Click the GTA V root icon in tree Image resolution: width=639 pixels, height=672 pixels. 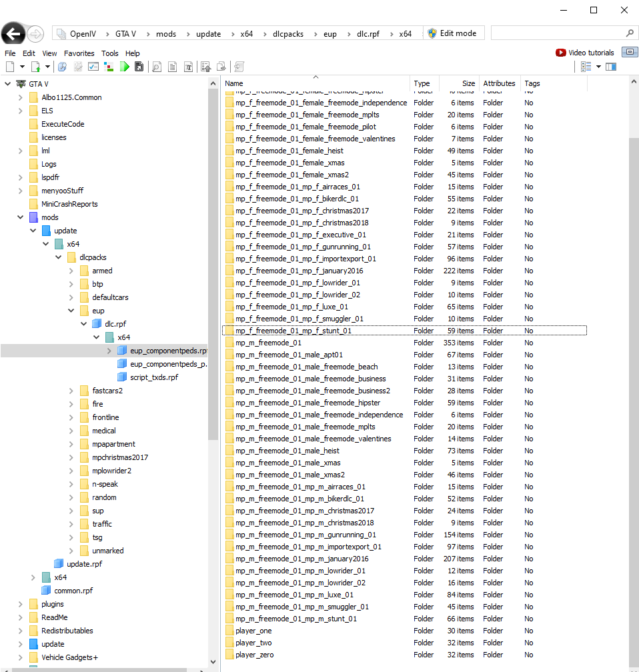click(x=21, y=84)
